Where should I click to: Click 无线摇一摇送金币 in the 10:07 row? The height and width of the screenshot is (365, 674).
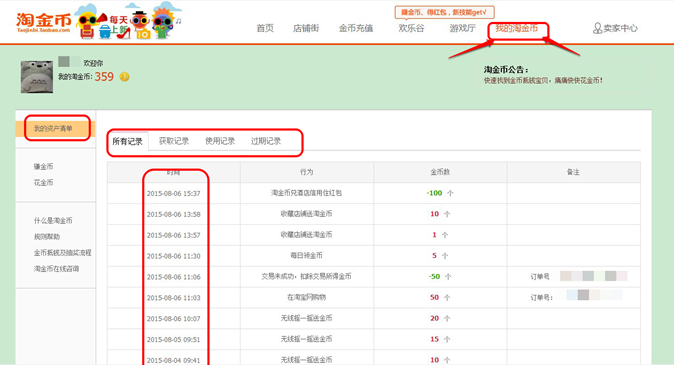click(x=306, y=318)
